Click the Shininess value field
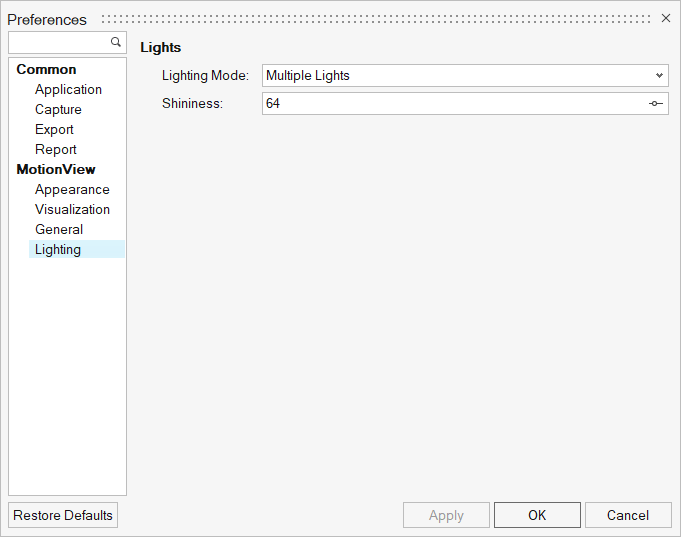 [465, 103]
